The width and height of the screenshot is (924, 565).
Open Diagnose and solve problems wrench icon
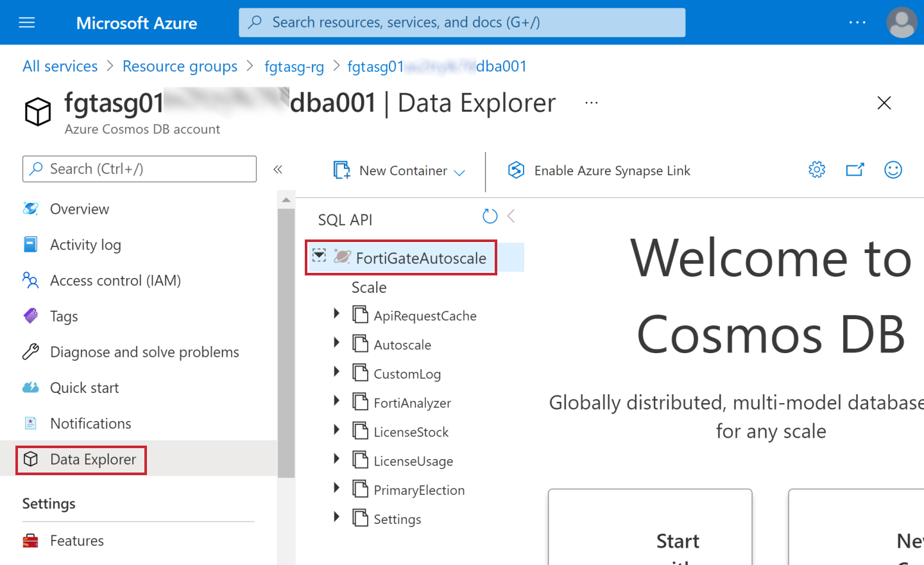coord(30,352)
